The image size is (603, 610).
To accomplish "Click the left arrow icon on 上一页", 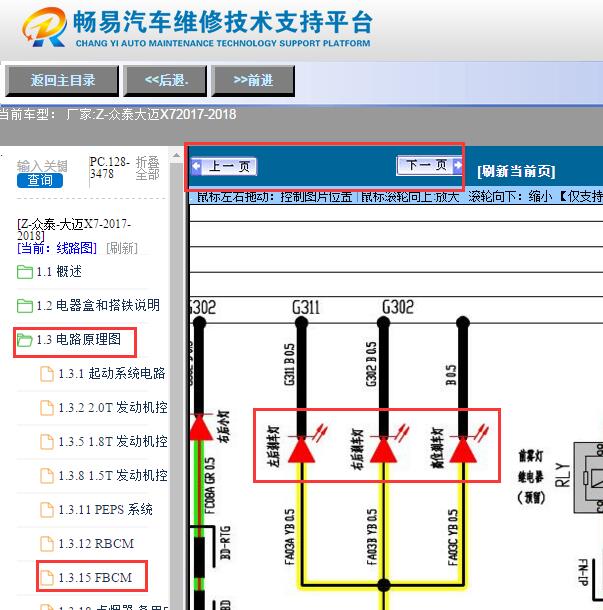I will click(196, 167).
